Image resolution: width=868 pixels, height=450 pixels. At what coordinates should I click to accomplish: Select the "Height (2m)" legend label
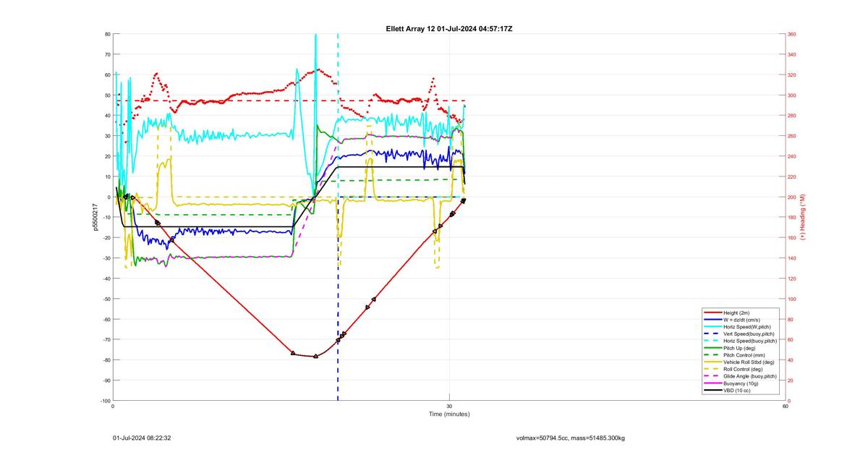(737, 313)
